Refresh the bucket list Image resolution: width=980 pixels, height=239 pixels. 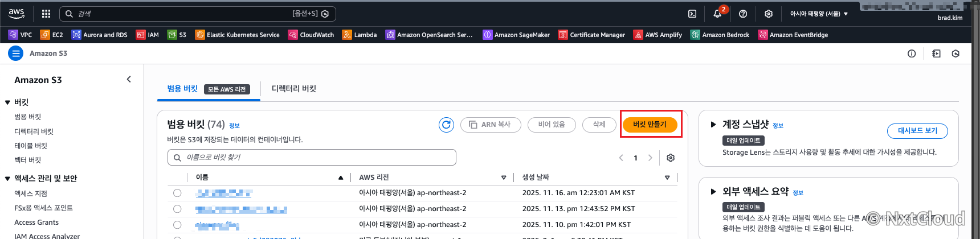click(446, 124)
